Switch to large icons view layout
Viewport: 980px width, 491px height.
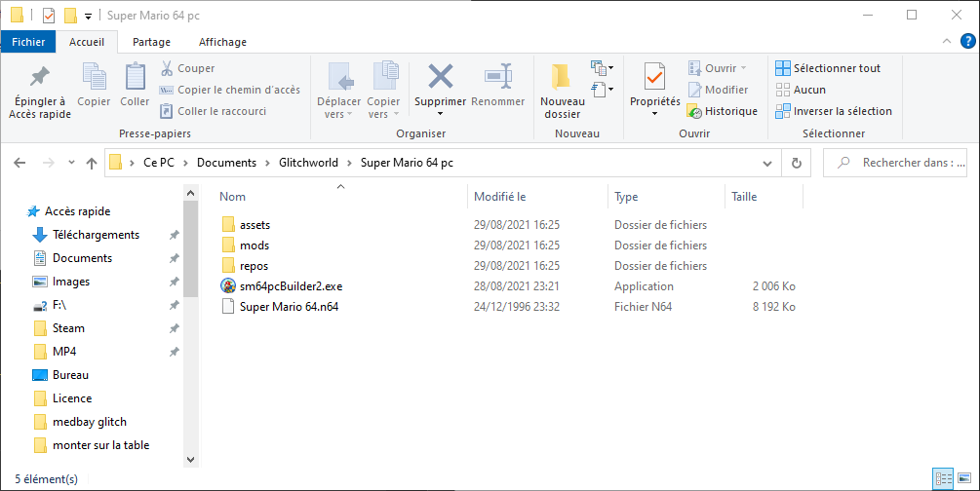pyautogui.click(x=965, y=478)
